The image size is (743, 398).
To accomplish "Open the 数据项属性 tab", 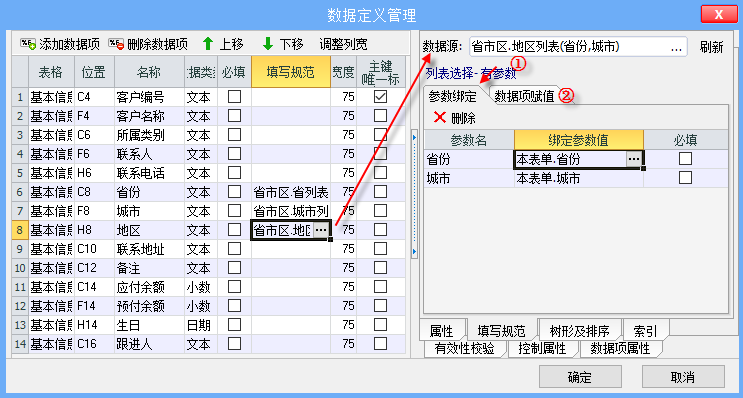I will 620,349.
